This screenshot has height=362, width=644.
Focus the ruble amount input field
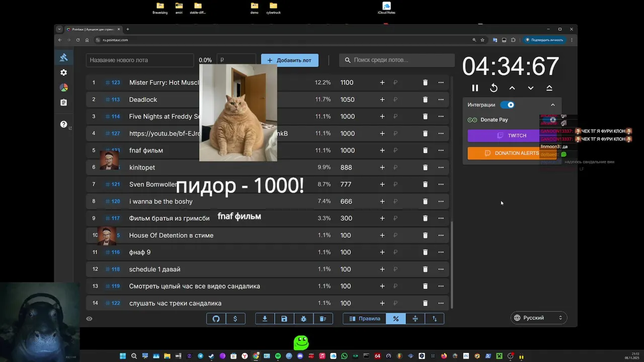point(236,60)
